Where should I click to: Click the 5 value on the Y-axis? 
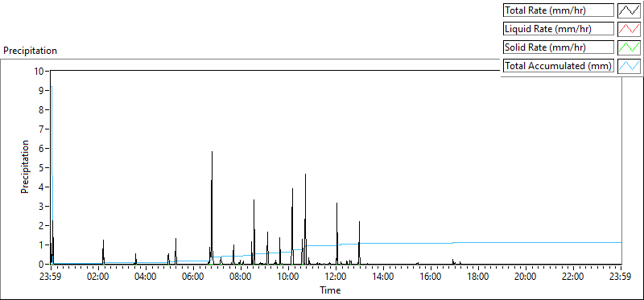tap(42, 167)
